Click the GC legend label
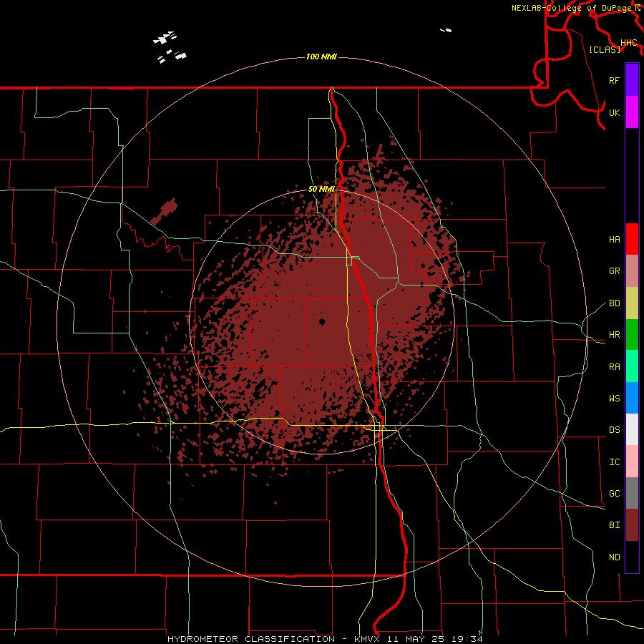 click(614, 494)
